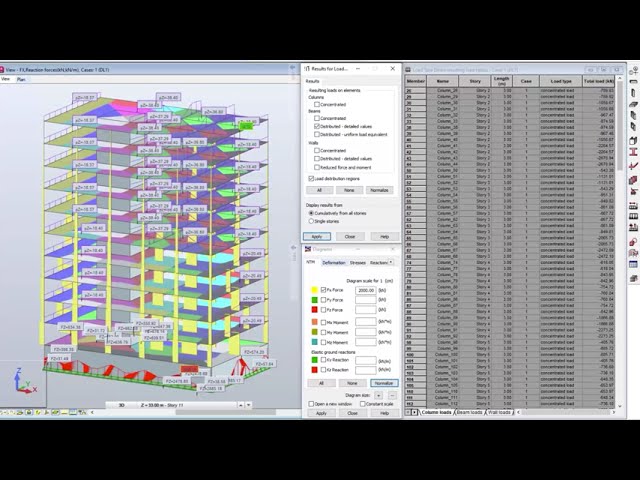Toggle Beams Concentrated checkbox
640x480 pixels.
click(x=317, y=118)
